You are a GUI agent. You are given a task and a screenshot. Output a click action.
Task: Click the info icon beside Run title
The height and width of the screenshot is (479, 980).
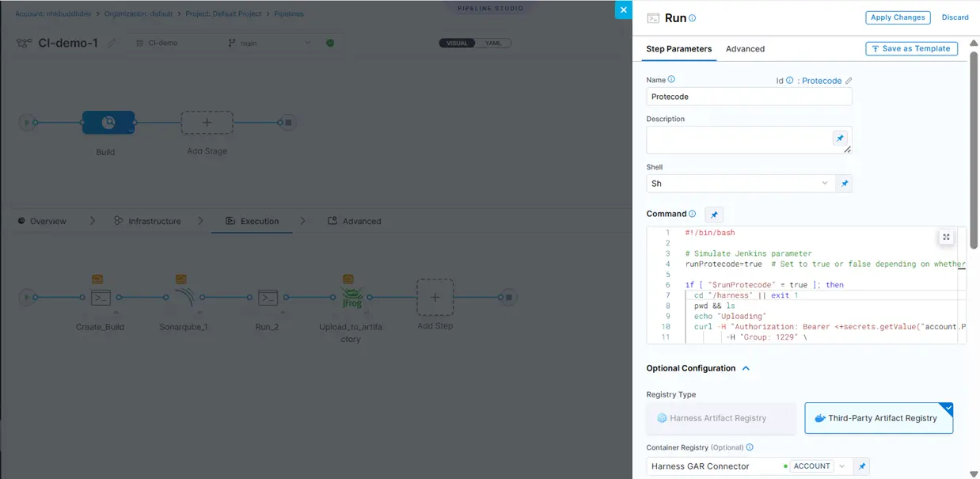click(x=693, y=18)
